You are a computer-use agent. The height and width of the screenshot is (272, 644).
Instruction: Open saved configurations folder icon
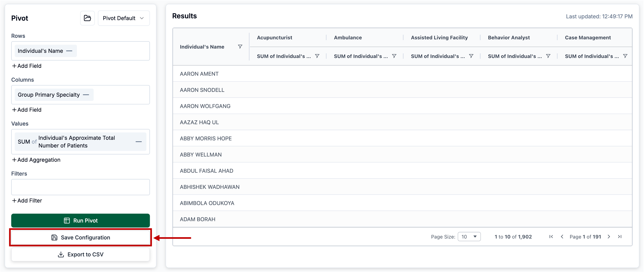[x=87, y=18]
